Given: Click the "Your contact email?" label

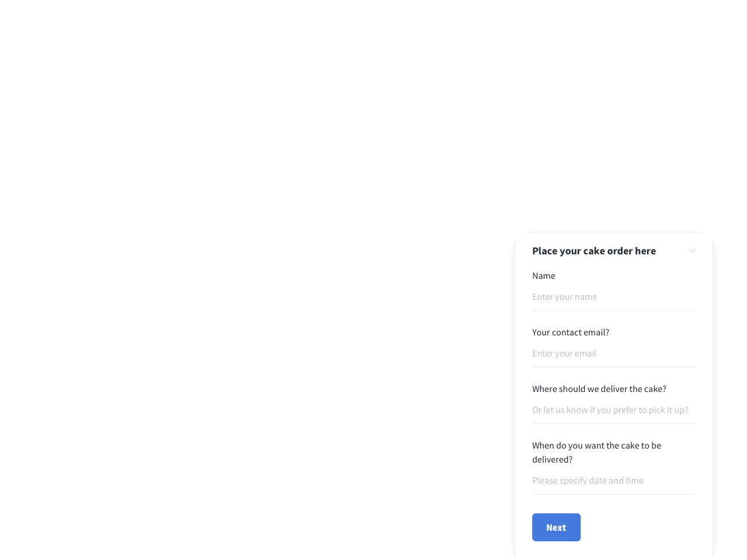Looking at the screenshot, I should (571, 332).
